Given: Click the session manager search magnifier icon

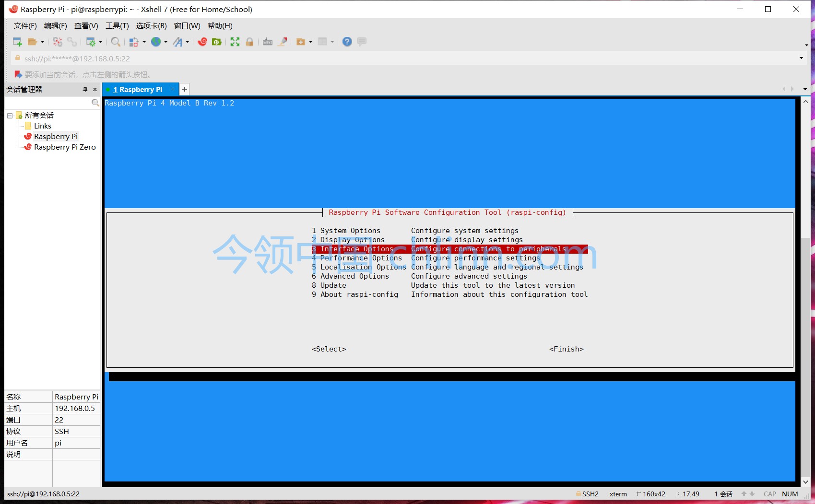Looking at the screenshot, I should tap(95, 103).
